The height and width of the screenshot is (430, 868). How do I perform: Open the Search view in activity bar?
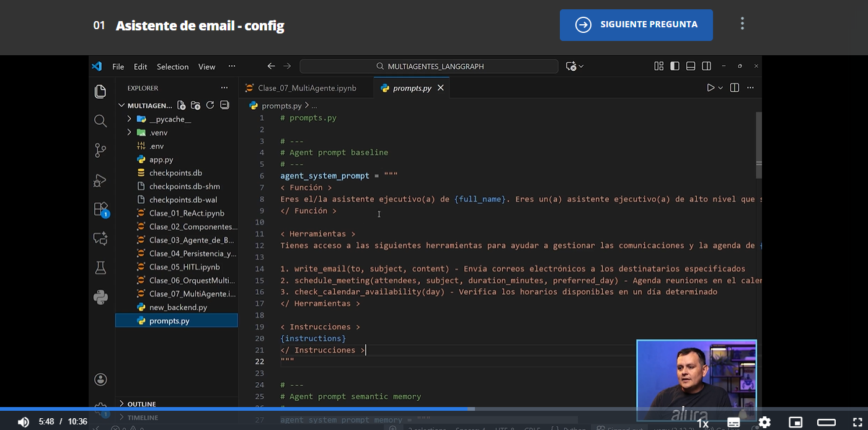[100, 121]
